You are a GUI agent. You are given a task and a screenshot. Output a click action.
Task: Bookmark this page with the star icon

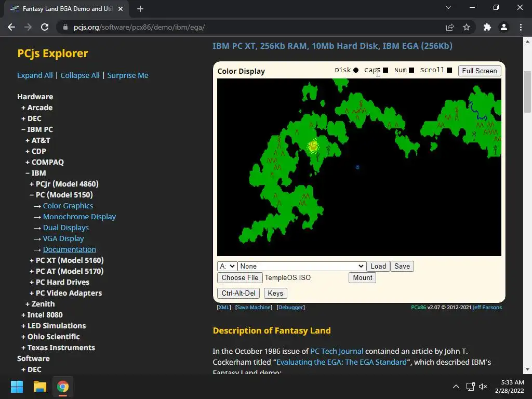point(467,27)
